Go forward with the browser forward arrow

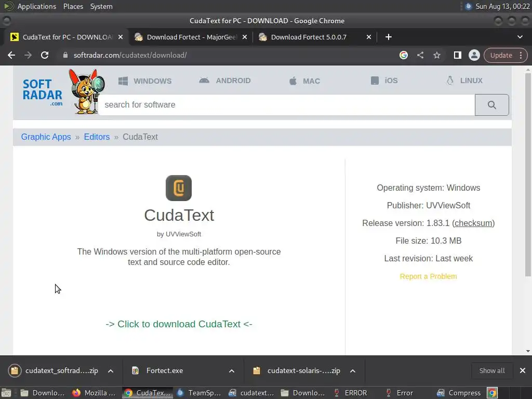(x=28, y=55)
